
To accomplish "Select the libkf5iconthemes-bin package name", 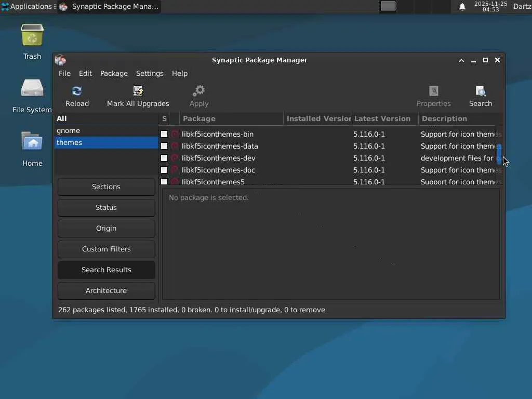I will [218, 134].
